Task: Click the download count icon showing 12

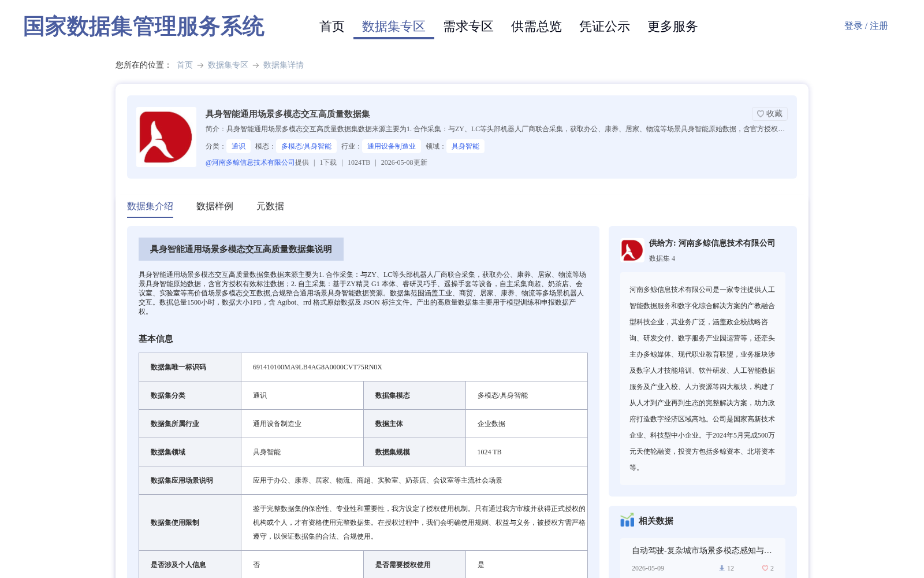Action: (x=721, y=568)
